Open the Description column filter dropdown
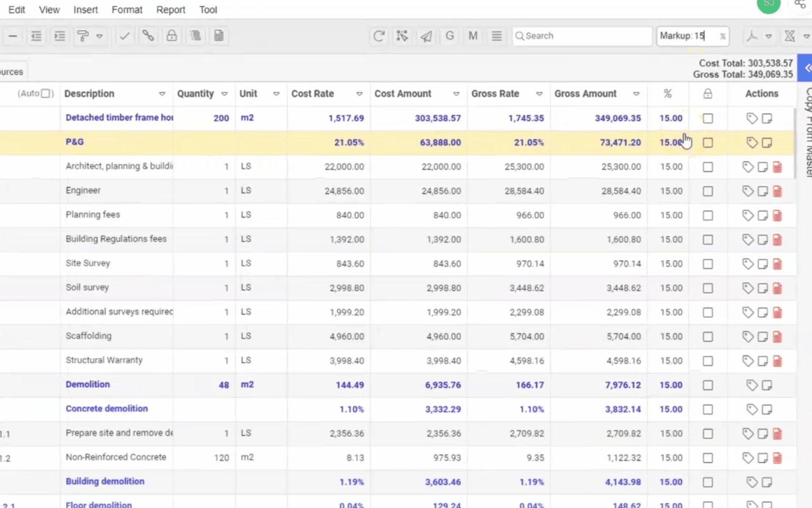The image size is (812, 508). (x=162, y=94)
